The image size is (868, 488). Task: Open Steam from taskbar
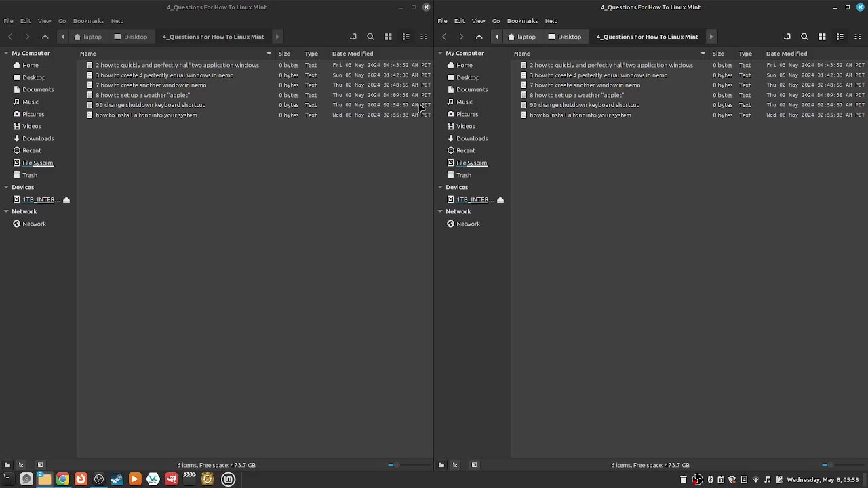coord(117,479)
